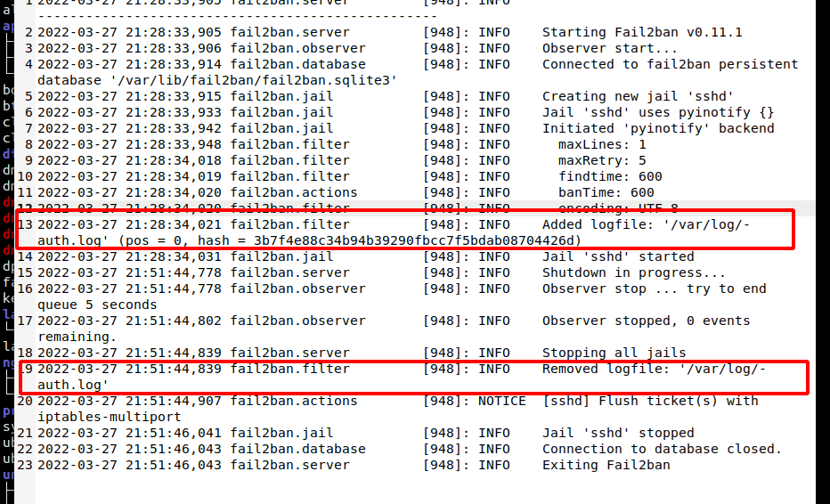Click 'fail2ban.database' on line 22

[298, 449]
